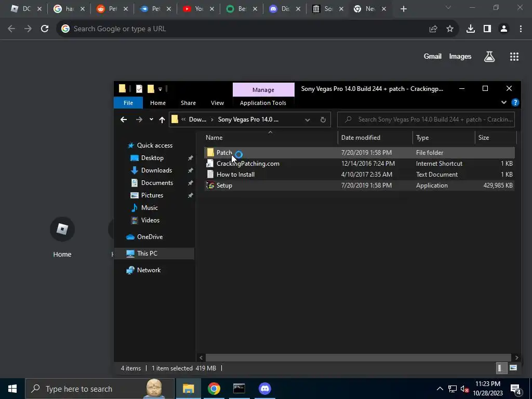
Task: Open recent locations dropdown arrow
Action: (x=151, y=119)
